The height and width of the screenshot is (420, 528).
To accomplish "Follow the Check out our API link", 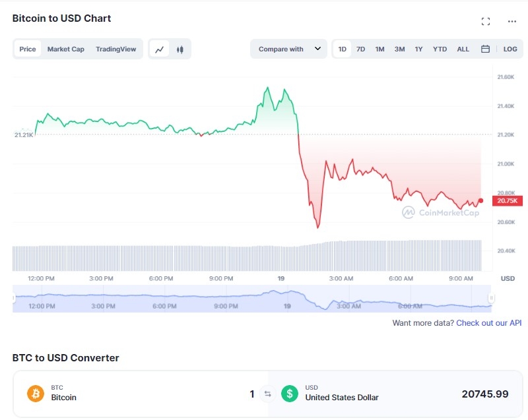I will tap(488, 323).
